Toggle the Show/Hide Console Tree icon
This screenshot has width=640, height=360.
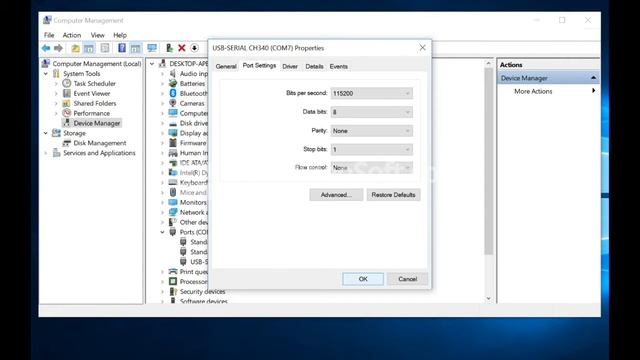click(89, 48)
